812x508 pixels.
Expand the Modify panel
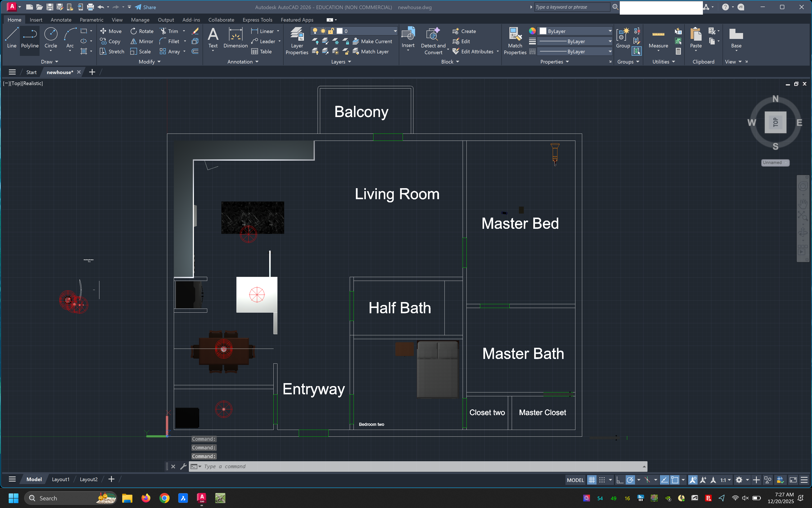(x=149, y=61)
